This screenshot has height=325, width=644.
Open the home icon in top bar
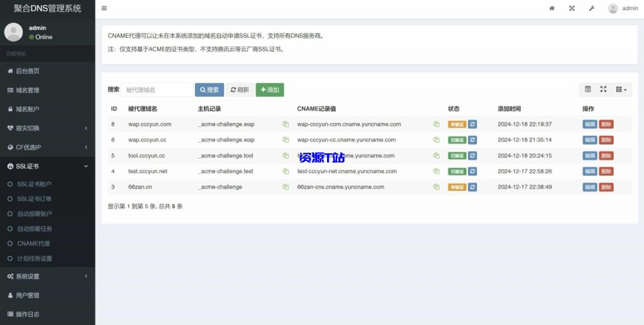click(x=552, y=8)
